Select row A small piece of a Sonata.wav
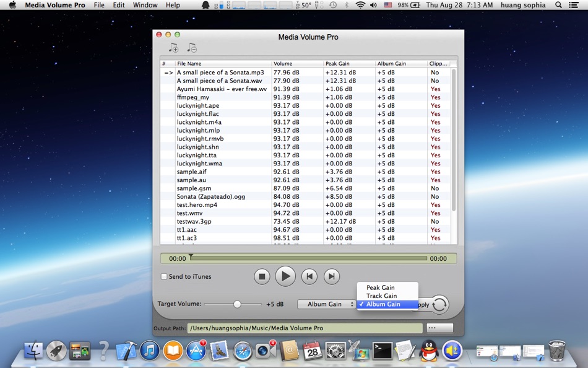This screenshot has width=588, height=368. [306, 81]
